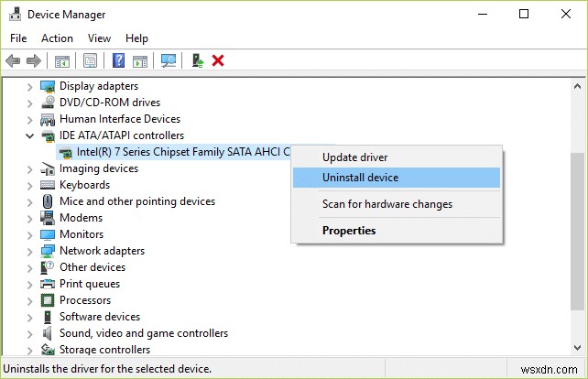
Task: Open the Action menu
Action: coord(57,38)
